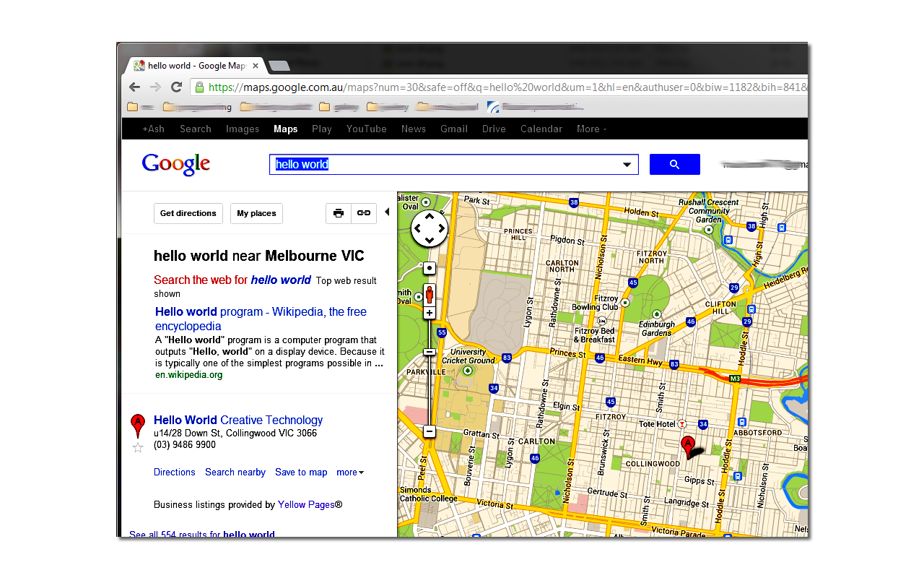Pan the map right with the right arrow
The width and height of the screenshot is (924, 578).
[x=442, y=228]
